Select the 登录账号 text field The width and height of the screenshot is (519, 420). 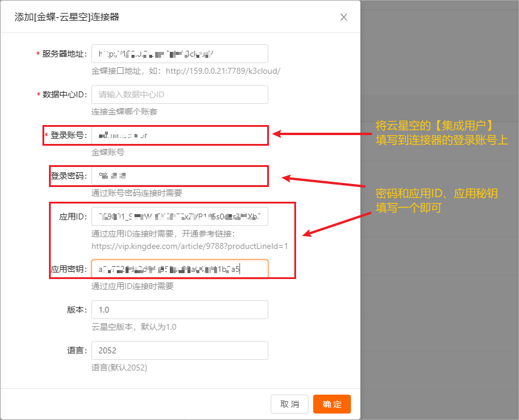point(179,135)
